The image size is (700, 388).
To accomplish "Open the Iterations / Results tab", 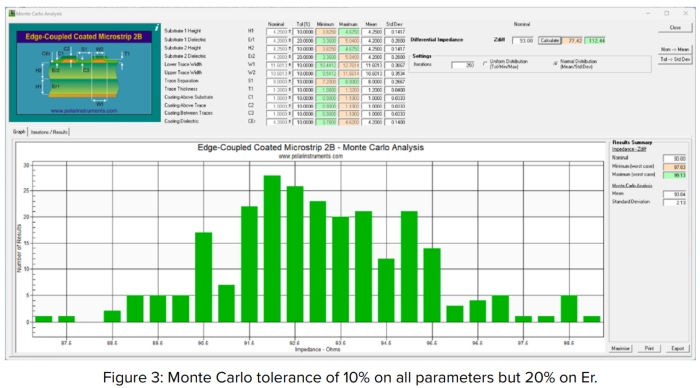I will coord(49,132).
